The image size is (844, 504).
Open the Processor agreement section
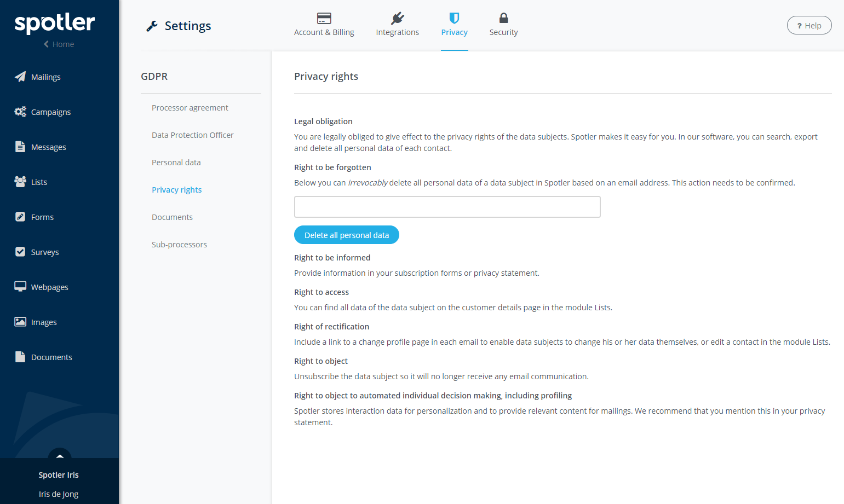tap(190, 108)
